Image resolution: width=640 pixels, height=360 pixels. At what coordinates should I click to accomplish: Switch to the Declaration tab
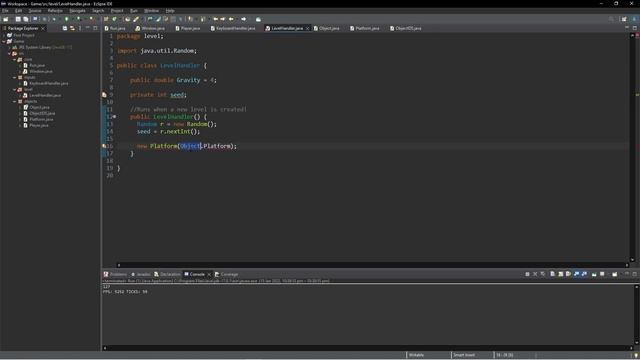[x=167, y=274]
